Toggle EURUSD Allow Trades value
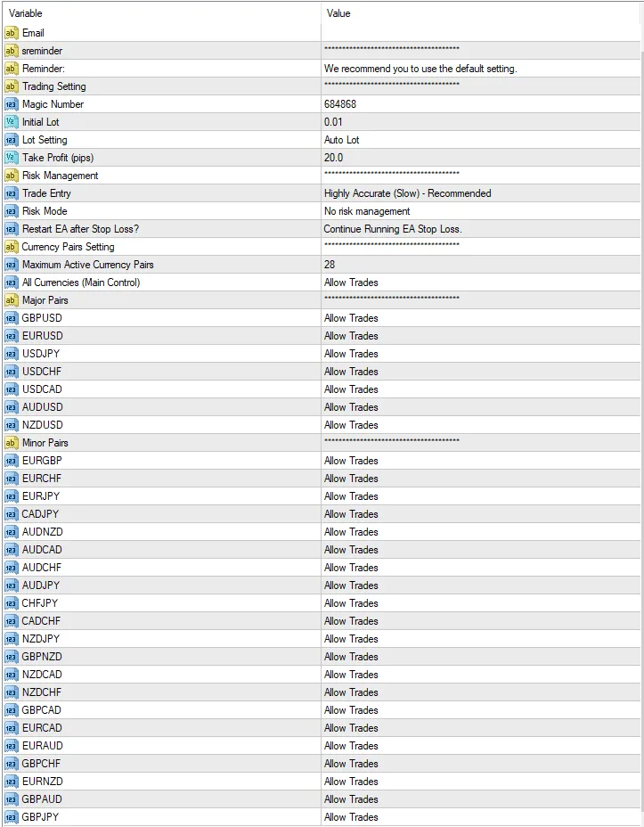Image resolution: width=644 pixels, height=827 pixels. (x=351, y=336)
